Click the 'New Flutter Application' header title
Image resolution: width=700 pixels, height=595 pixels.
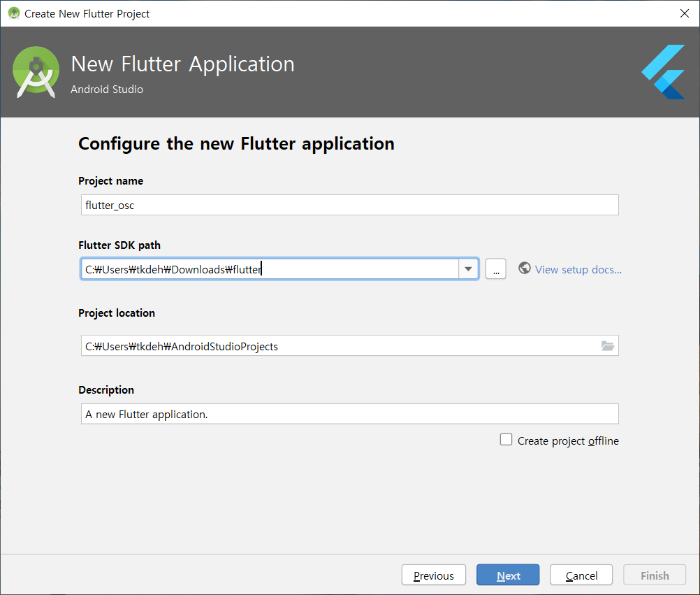[x=182, y=64]
